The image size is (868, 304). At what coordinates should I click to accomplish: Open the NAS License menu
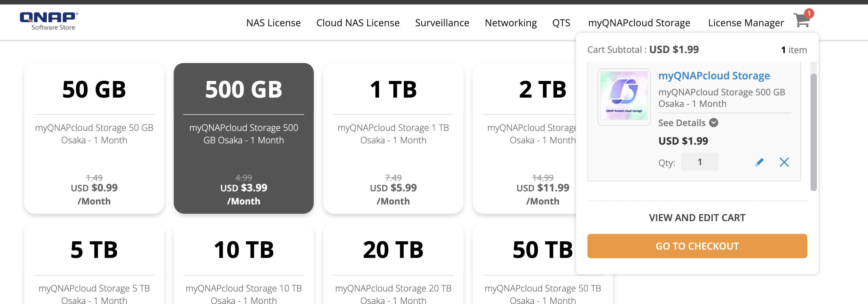(273, 23)
